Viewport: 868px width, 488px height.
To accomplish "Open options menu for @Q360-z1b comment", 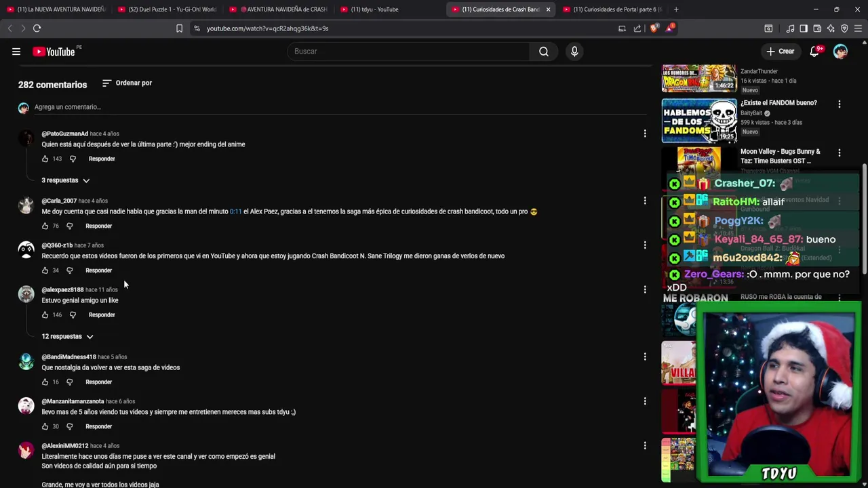I will [x=645, y=245].
